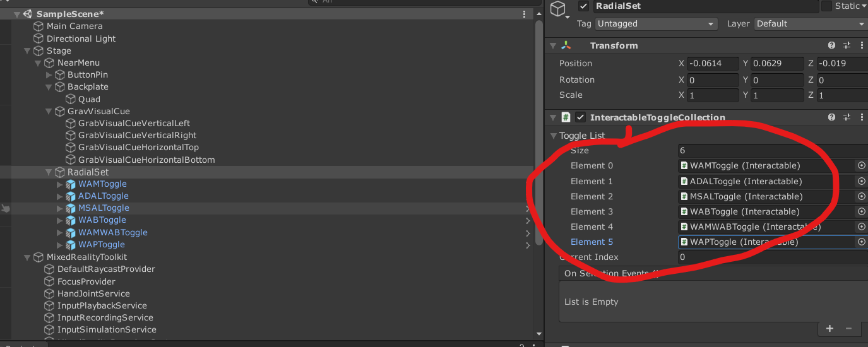This screenshot has width=868, height=347.
Task: Open object picker for Element 0
Action: click(x=861, y=166)
